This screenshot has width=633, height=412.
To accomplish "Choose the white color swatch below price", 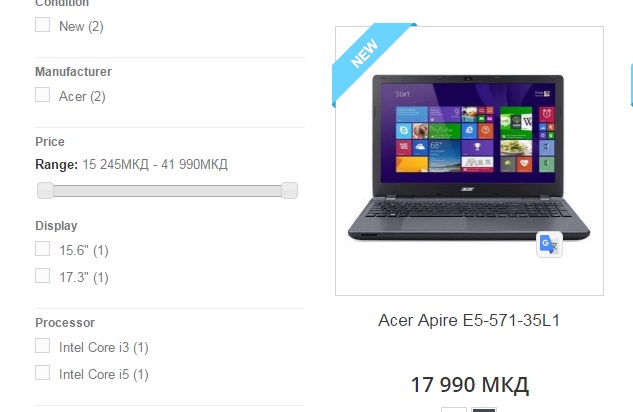I will pyautogui.click(x=454, y=410).
